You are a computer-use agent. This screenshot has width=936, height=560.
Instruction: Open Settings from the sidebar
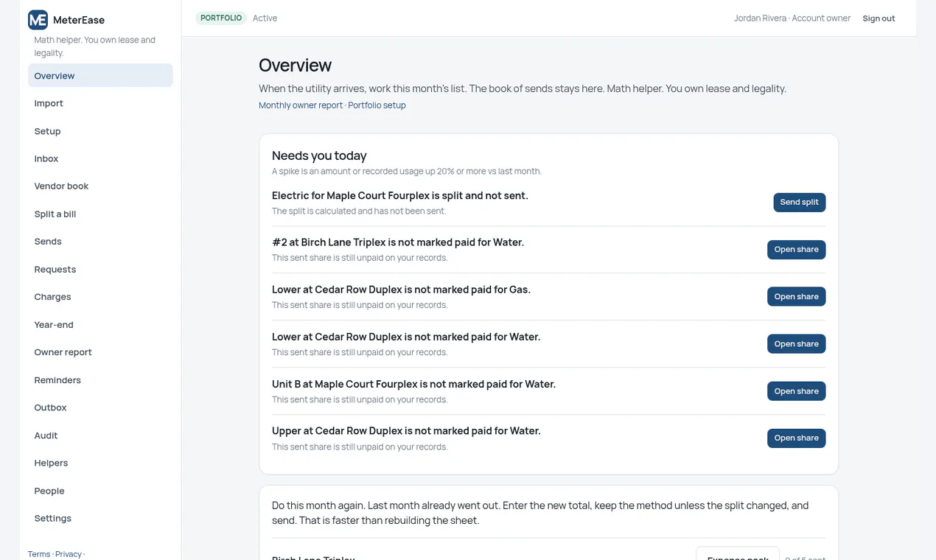tap(100, 518)
